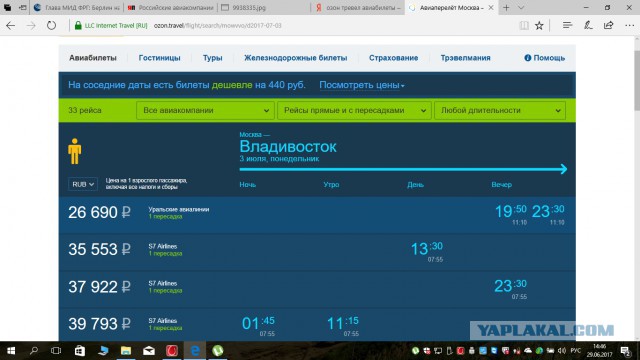Click the volume speaker tray icon
The height and width of the screenshot is (360, 640).
tap(562, 351)
